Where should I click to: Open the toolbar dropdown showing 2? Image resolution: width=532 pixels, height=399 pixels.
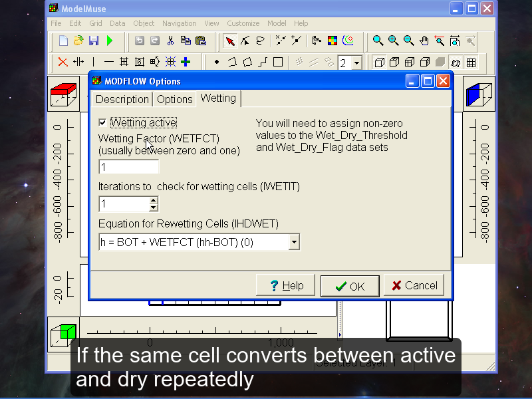pyautogui.click(x=356, y=63)
